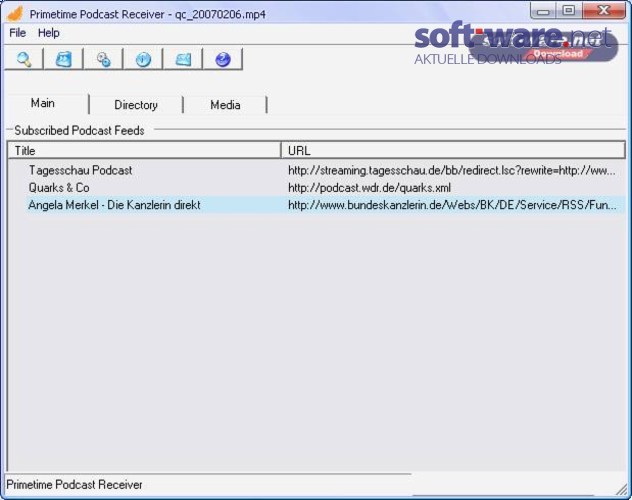
Task: Open the Help menu
Action: 49,33
